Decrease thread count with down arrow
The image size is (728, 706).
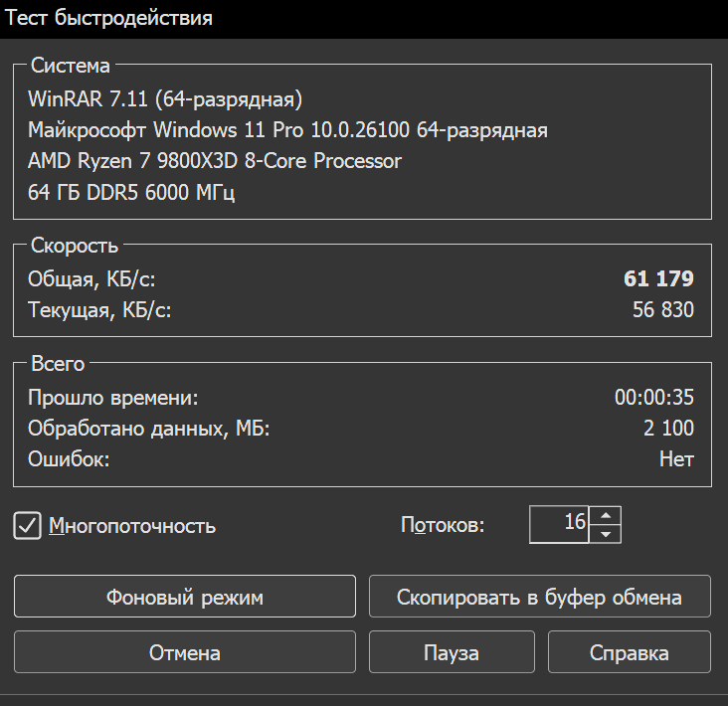[x=605, y=534]
